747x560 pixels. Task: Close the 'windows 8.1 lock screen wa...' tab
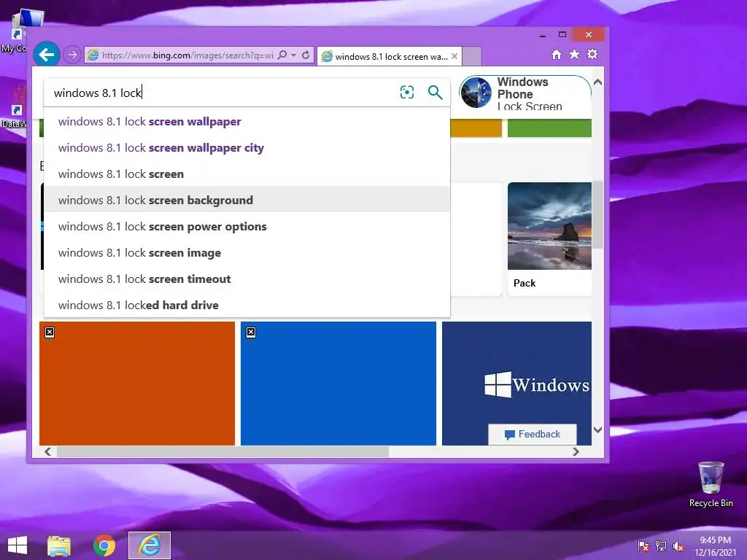coord(454,56)
